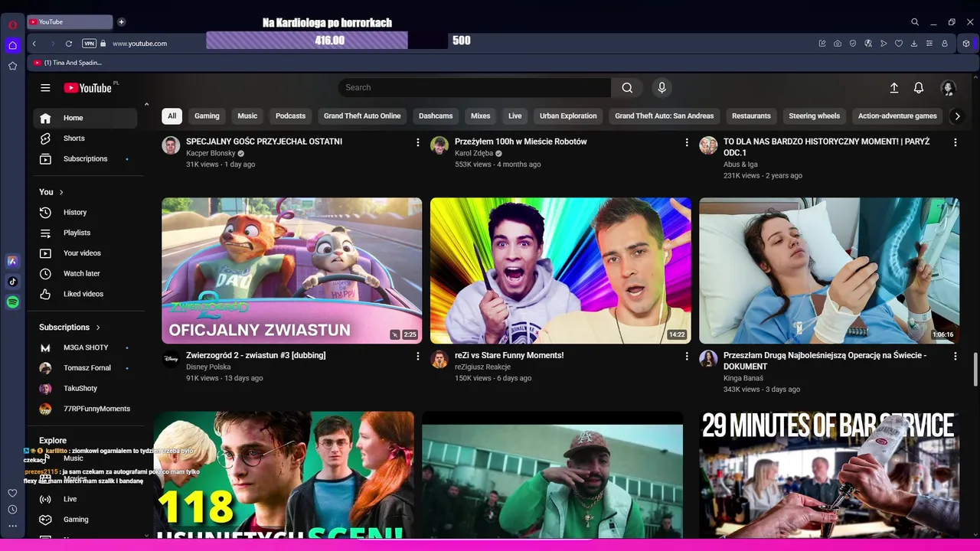Viewport: 980px width, 551px height.
Task: Click the www.youtube.com address bar
Action: coord(140,44)
